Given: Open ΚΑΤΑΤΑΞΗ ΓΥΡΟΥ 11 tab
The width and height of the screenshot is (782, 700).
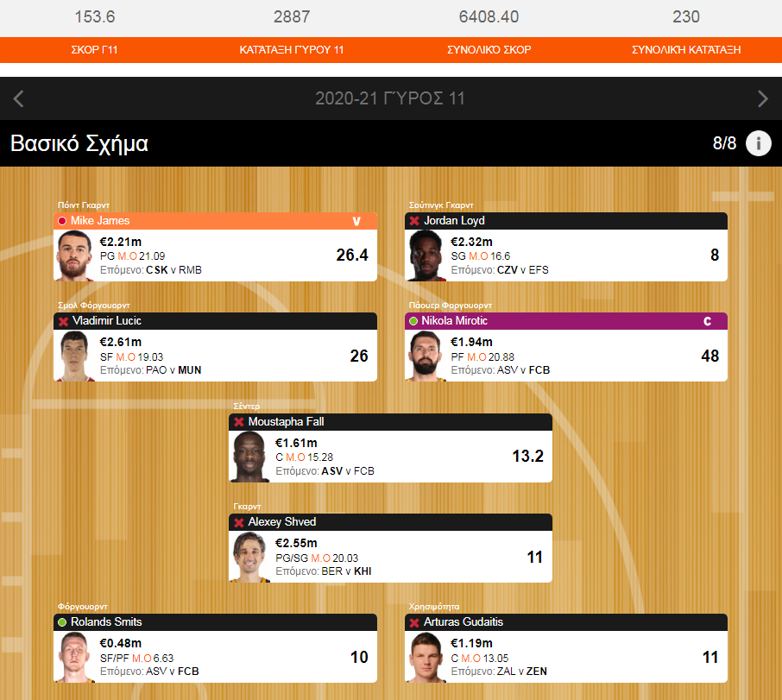Looking at the screenshot, I should 291,50.
